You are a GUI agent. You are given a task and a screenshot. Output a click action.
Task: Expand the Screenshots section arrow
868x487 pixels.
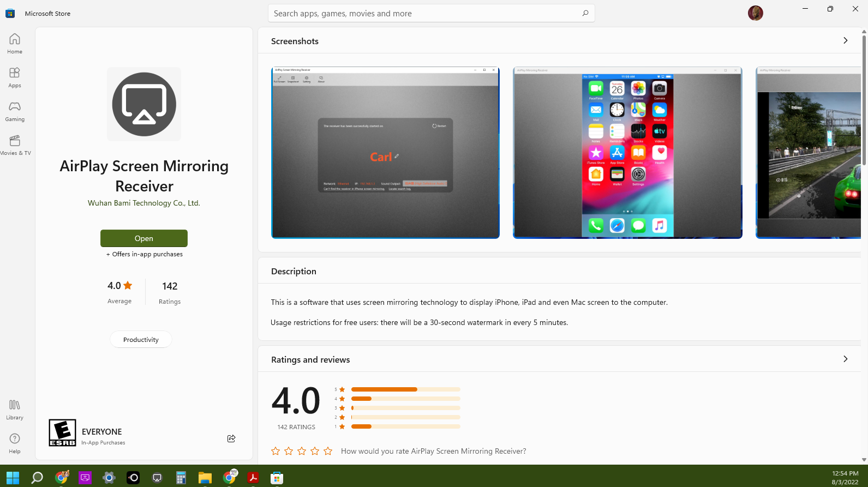[x=846, y=40]
